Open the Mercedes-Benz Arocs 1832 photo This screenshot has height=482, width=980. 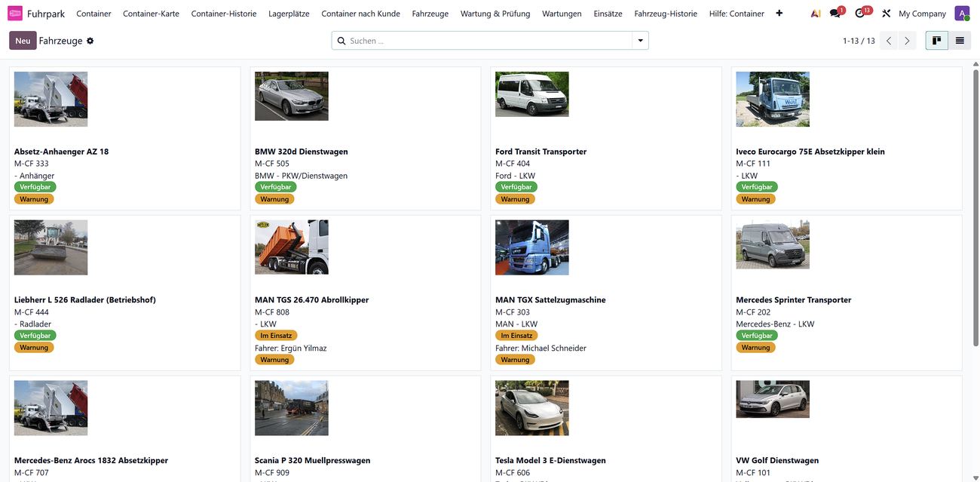(51, 408)
